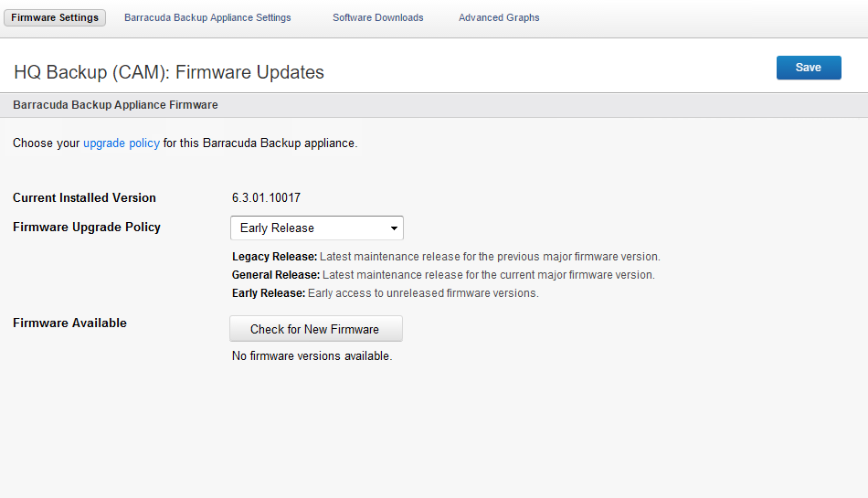868x498 pixels.
Task: Click the General Release description line
Action: pos(443,275)
